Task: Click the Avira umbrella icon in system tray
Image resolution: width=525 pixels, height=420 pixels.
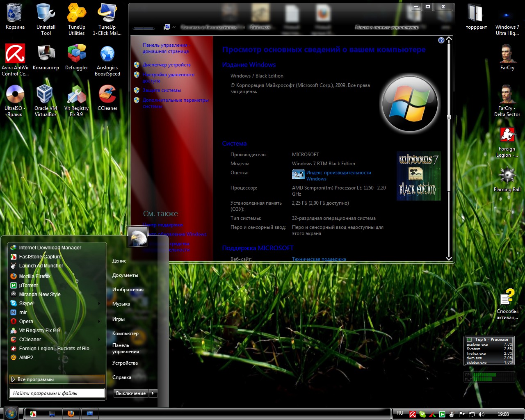Action: click(x=413, y=414)
